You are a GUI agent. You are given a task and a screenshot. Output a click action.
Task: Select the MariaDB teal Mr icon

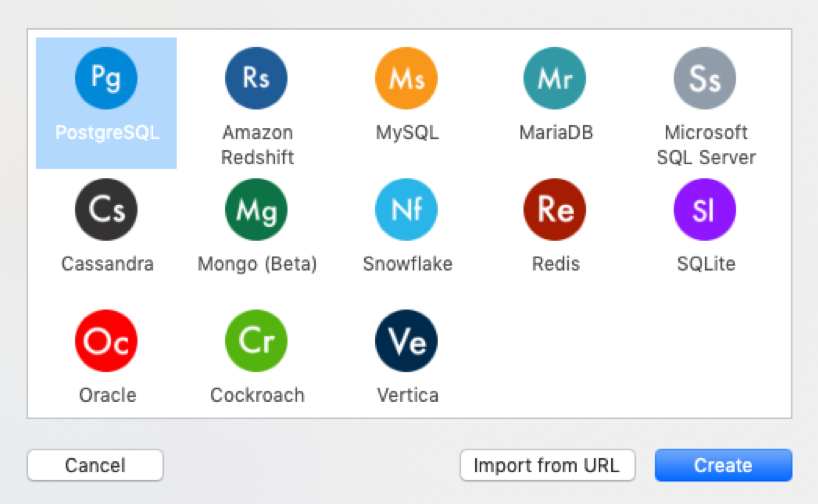click(555, 78)
